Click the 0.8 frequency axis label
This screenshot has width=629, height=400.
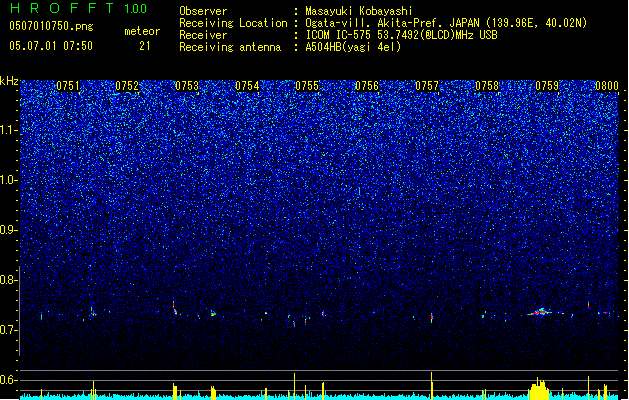[9, 280]
